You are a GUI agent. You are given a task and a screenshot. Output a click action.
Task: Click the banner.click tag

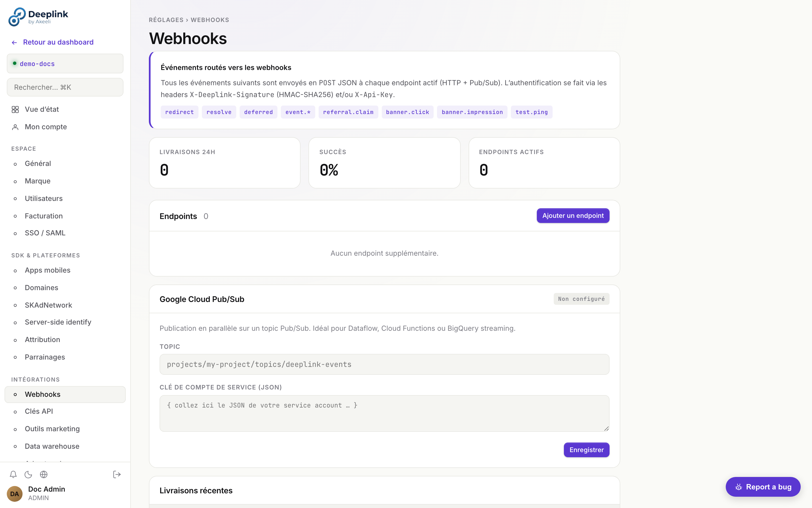(407, 112)
